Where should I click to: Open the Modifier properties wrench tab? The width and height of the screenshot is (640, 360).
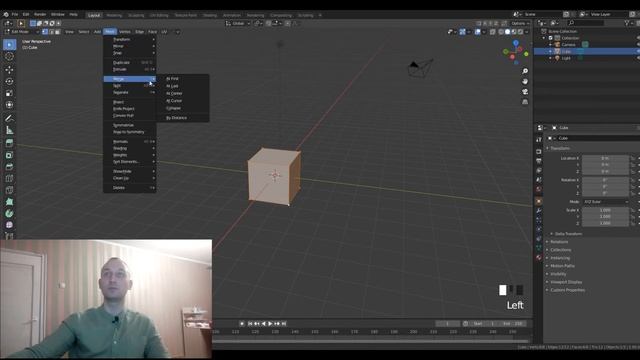(539, 211)
